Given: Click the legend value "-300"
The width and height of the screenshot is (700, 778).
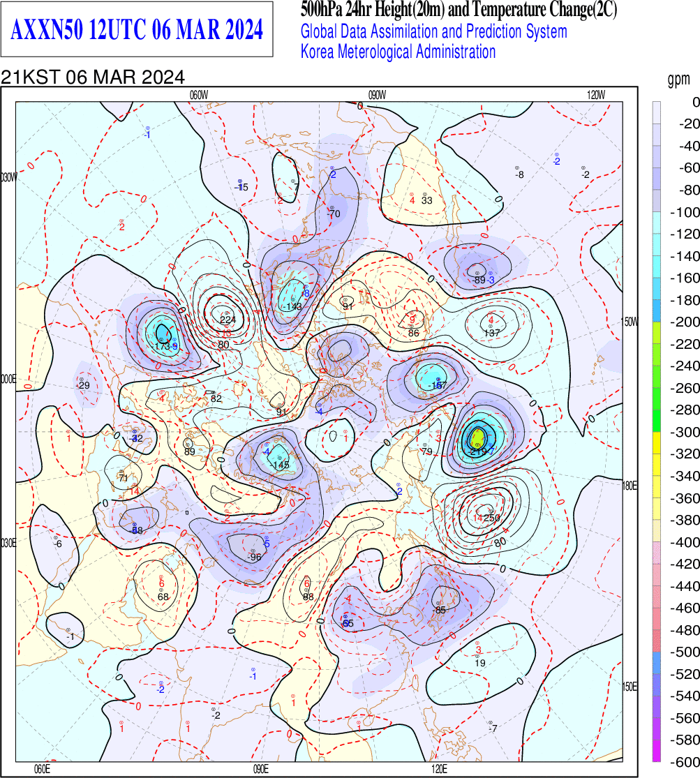Looking at the screenshot, I should tap(685, 432).
